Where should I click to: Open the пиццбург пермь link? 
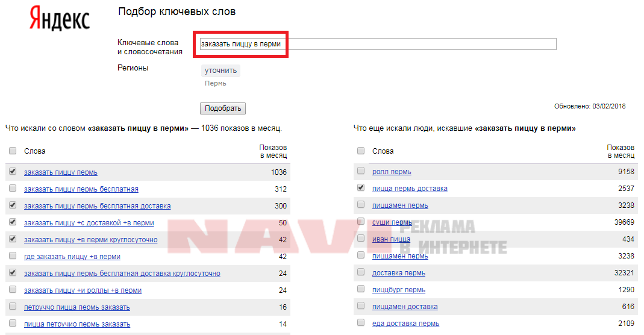[x=398, y=289]
